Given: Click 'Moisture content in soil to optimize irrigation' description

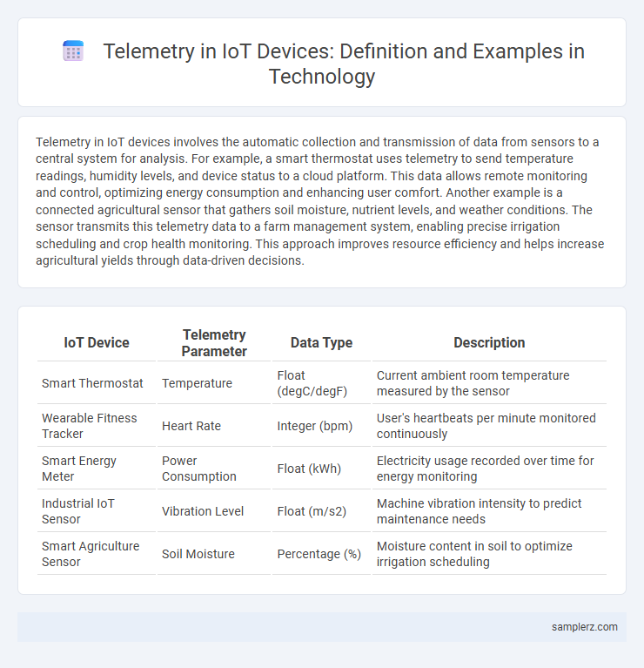Looking at the screenshot, I should 489,553.
